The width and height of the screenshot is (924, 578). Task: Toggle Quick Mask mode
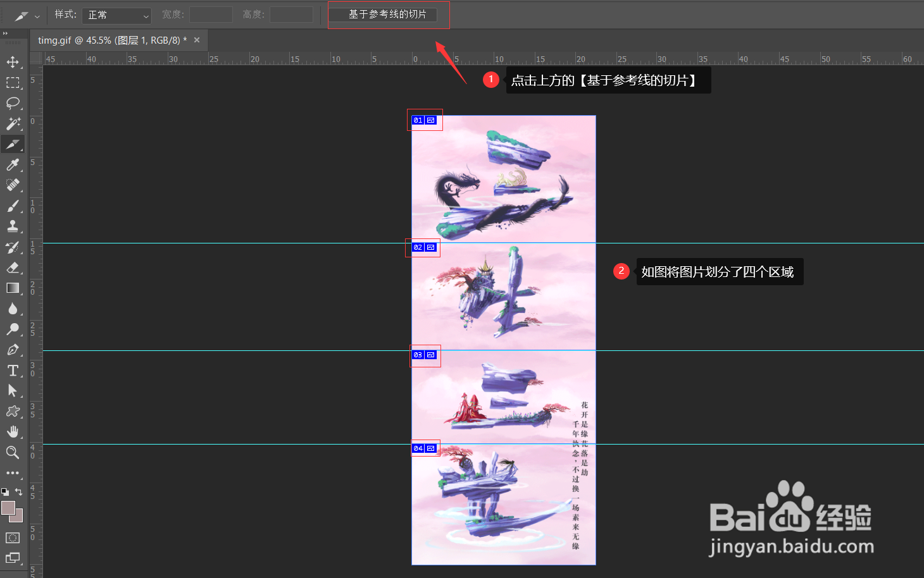[13, 538]
